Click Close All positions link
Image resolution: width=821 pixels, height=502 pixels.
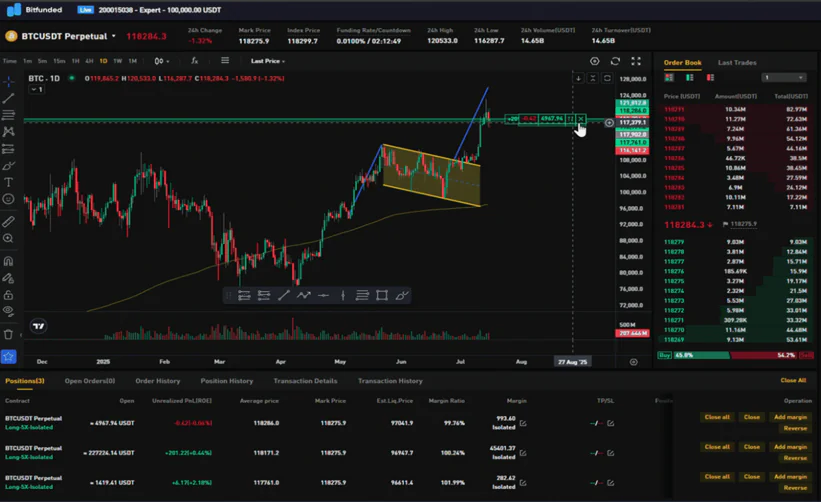point(793,380)
